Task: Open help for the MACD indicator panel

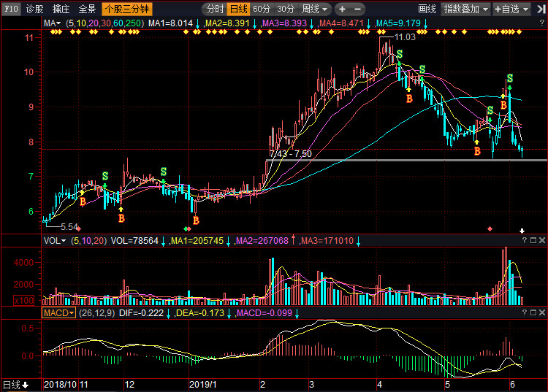Action: click(x=523, y=312)
